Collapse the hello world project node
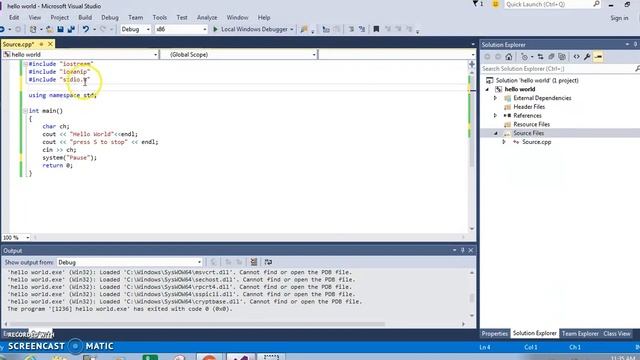This screenshot has width=640, height=360. (487, 89)
